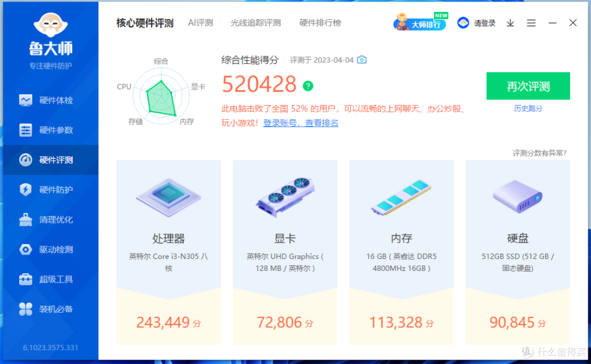Click the 评测于 2023-04-04 date text

[x=322, y=60]
